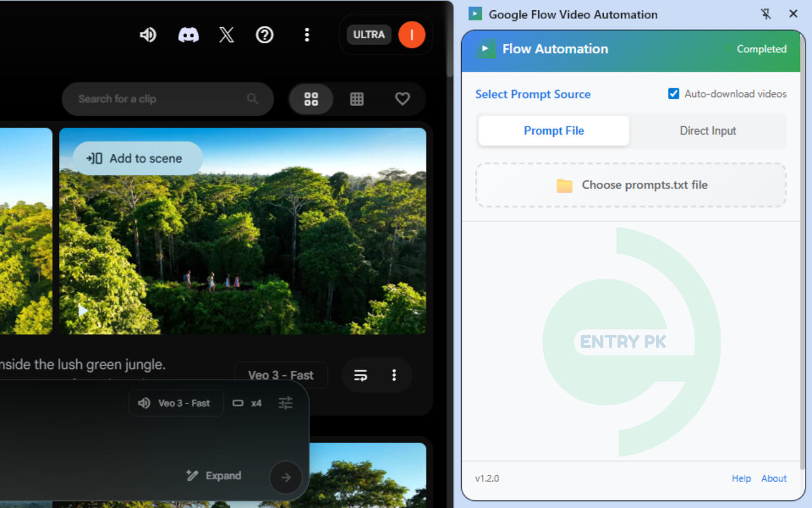Open the Help link in Flow Automation
The image size is (812, 508).
pos(741,478)
